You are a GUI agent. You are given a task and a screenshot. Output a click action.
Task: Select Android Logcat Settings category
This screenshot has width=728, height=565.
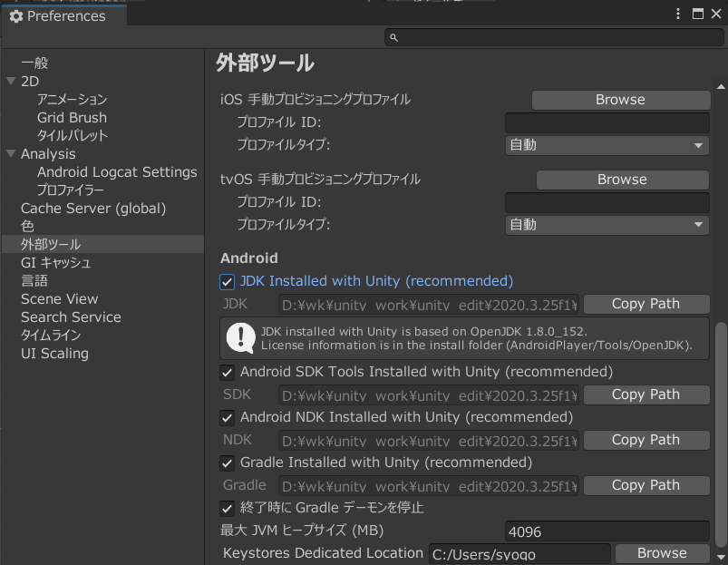pyautogui.click(x=117, y=172)
